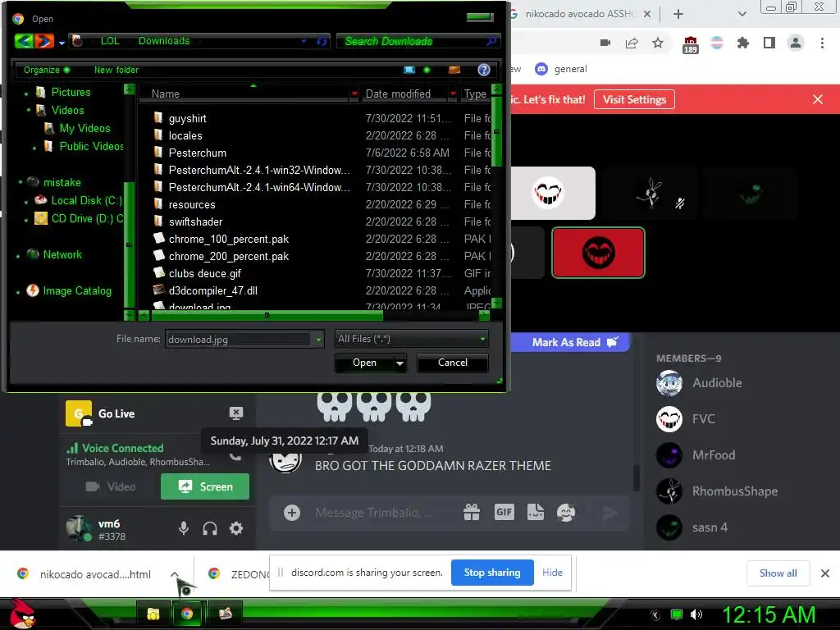Screen dimensions: 840x630
Task: Share this page from Chrome toolbar
Action: pos(632,43)
